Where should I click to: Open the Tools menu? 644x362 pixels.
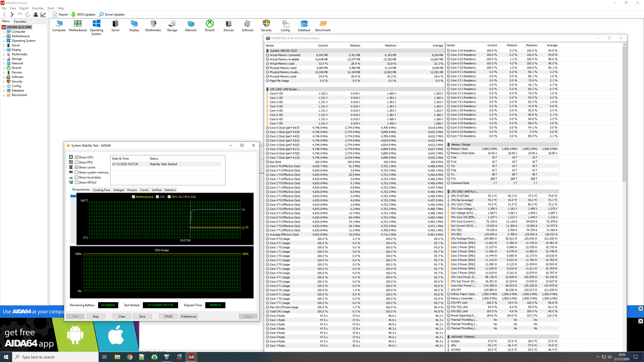point(50,9)
